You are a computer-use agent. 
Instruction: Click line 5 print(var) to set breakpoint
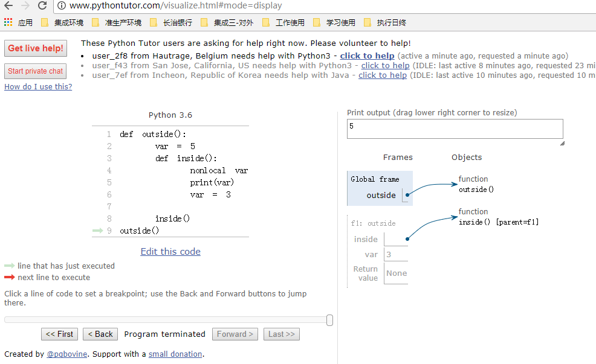coord(212,182)
